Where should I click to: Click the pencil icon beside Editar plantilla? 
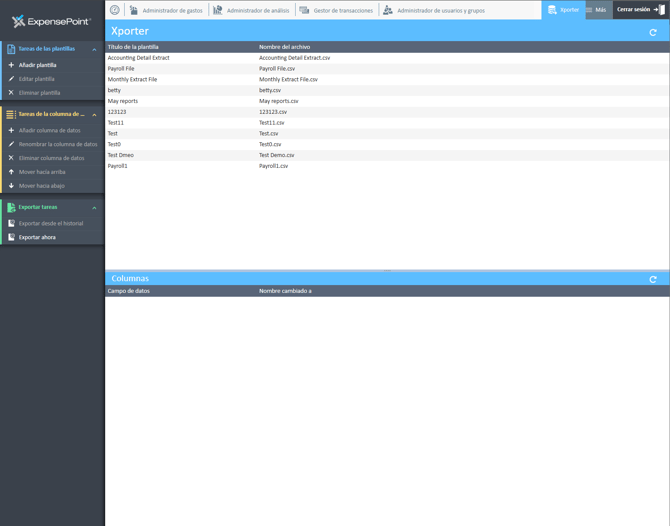11,79
